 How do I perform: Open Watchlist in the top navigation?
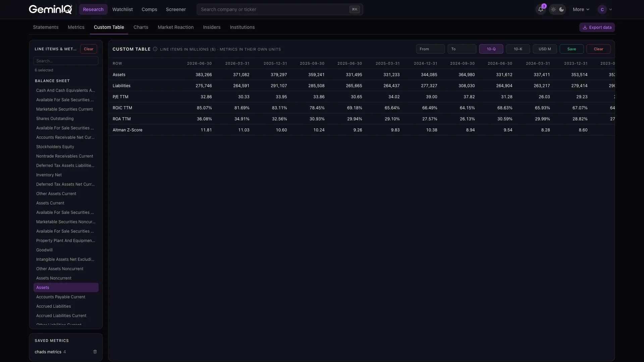coord(122,9)
